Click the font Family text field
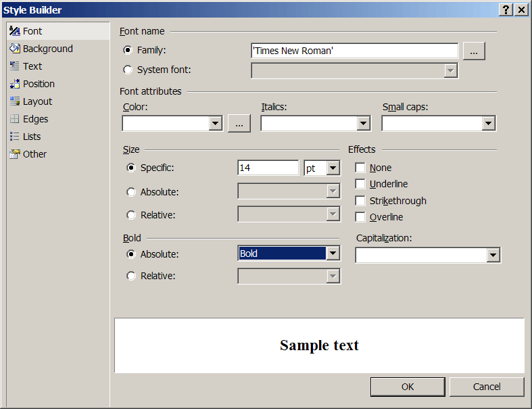532x409 pixels. click(354, 51)
